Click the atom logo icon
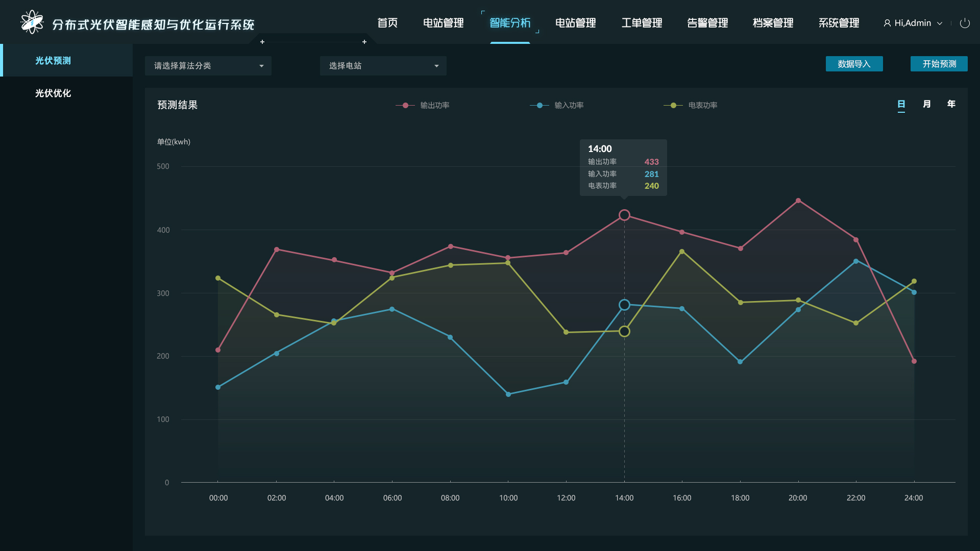 coord(32,22)
